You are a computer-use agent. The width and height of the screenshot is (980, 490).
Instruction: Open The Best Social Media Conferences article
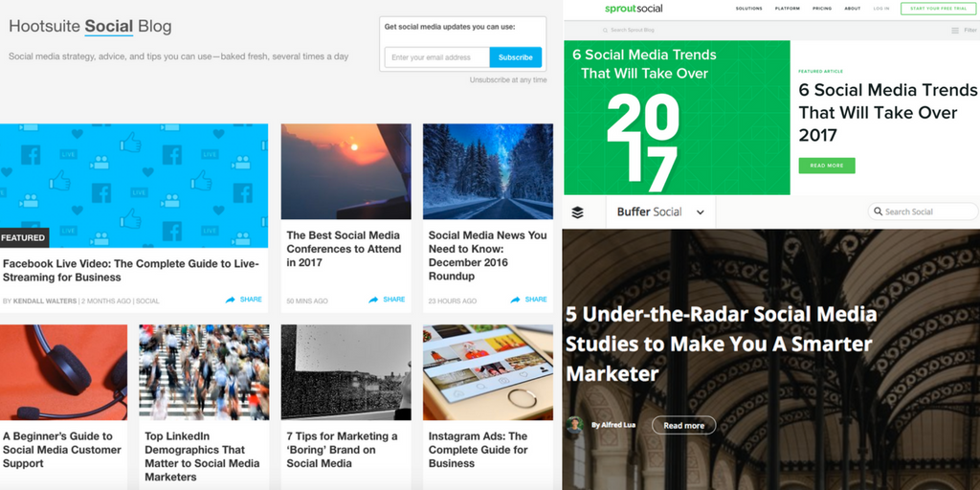(344, 249)
